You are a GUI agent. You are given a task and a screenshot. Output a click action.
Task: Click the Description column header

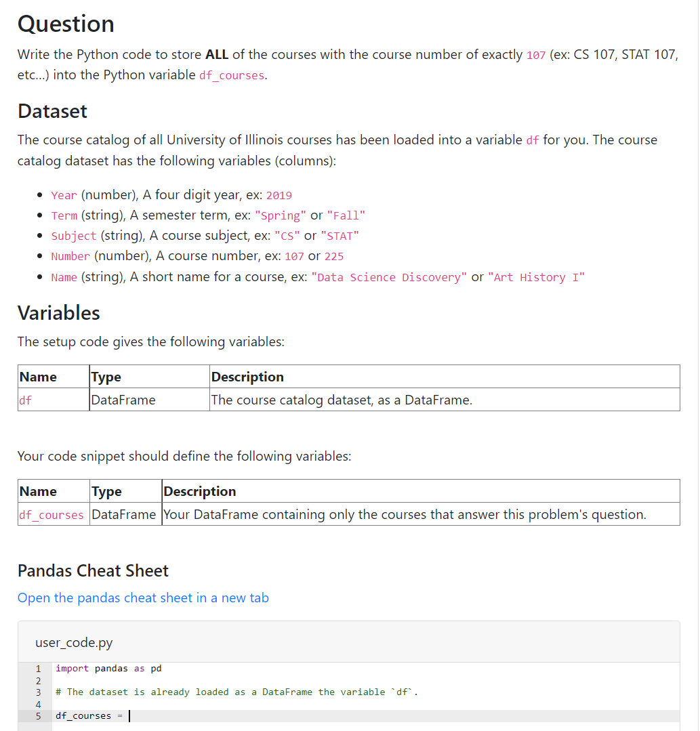[247, 376]
